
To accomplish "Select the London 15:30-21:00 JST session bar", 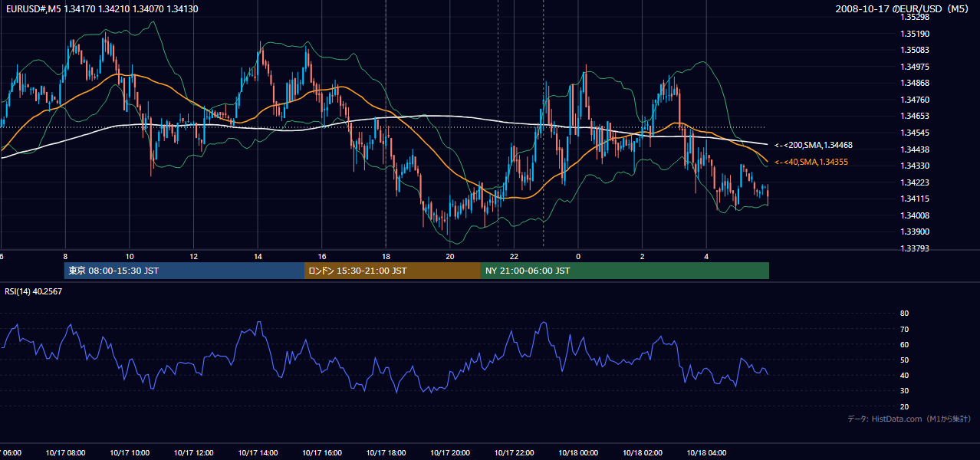I will pos(393,271).
